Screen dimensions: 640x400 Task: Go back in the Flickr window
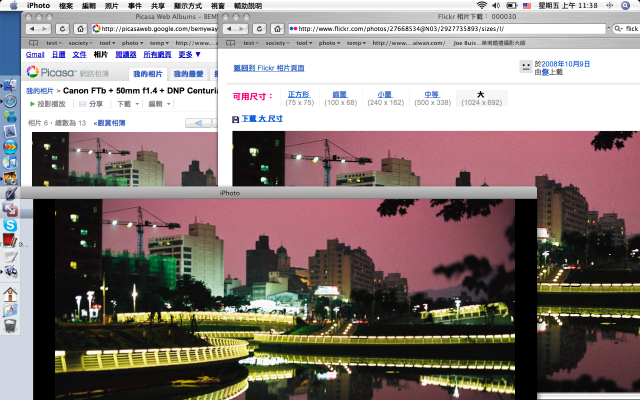229,29
